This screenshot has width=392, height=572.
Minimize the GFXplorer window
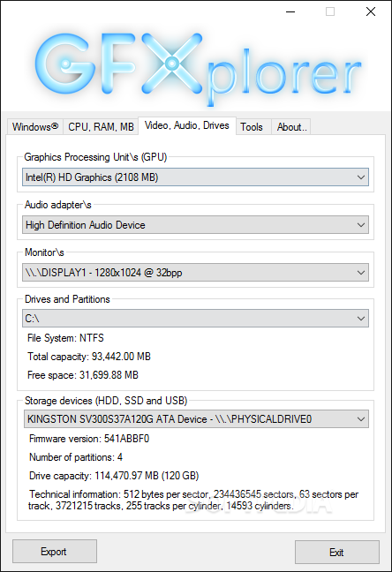(290, 11)
